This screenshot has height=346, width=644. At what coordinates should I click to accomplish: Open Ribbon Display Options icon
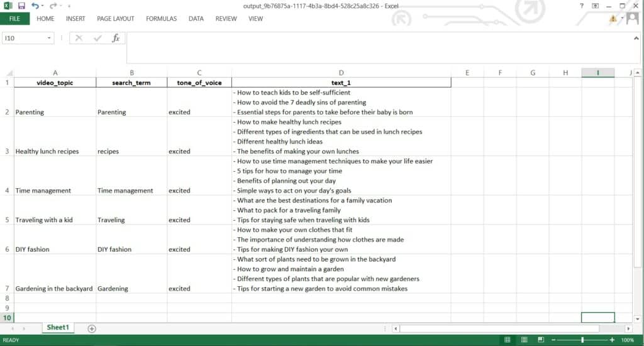[595, 6]
